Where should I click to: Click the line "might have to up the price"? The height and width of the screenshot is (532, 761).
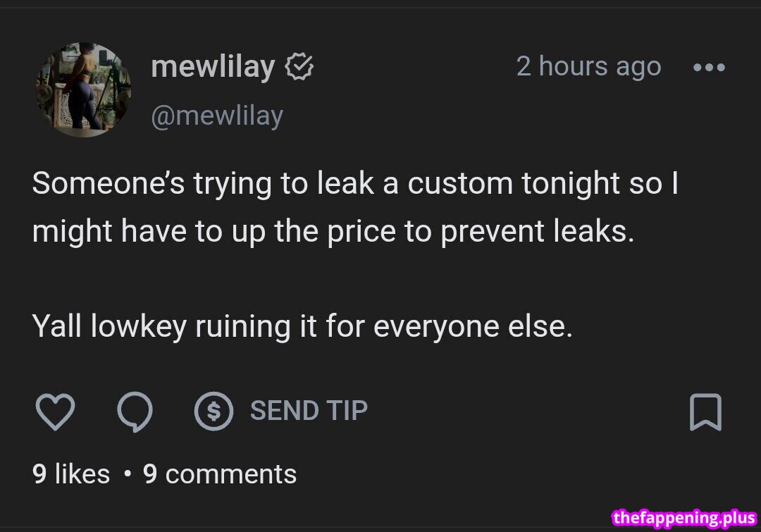tap(333, 232)
